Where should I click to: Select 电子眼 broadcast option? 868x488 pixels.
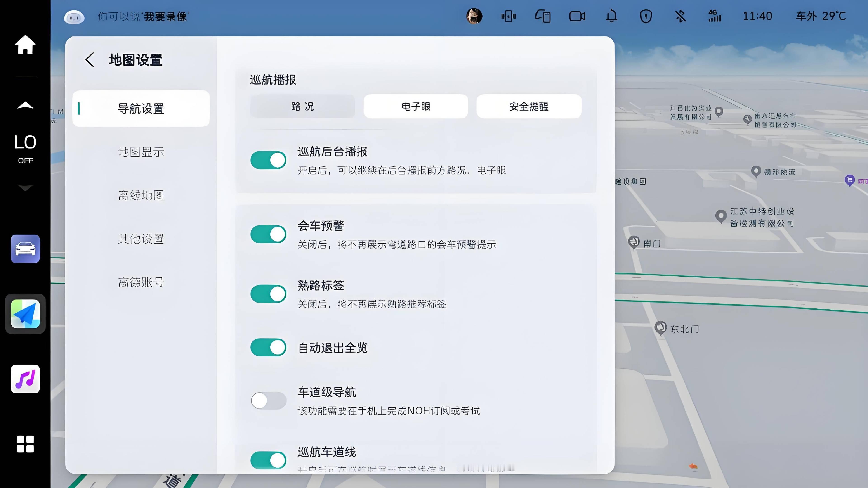coord(415,107)
